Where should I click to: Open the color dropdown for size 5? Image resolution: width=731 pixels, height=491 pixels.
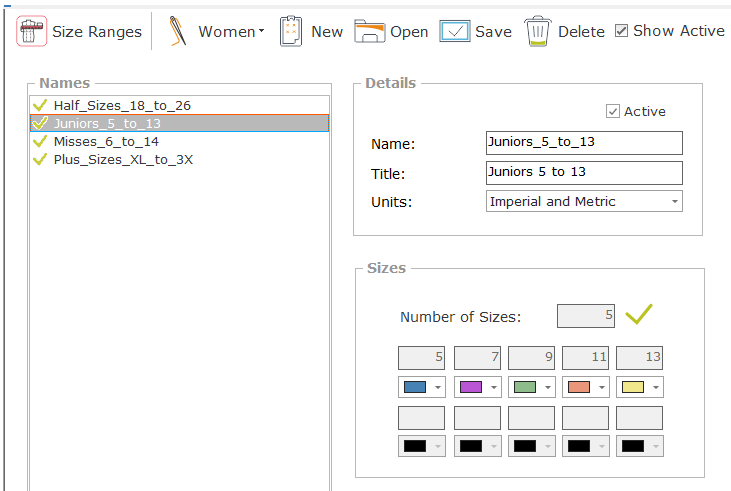click(x=437, y=387)
